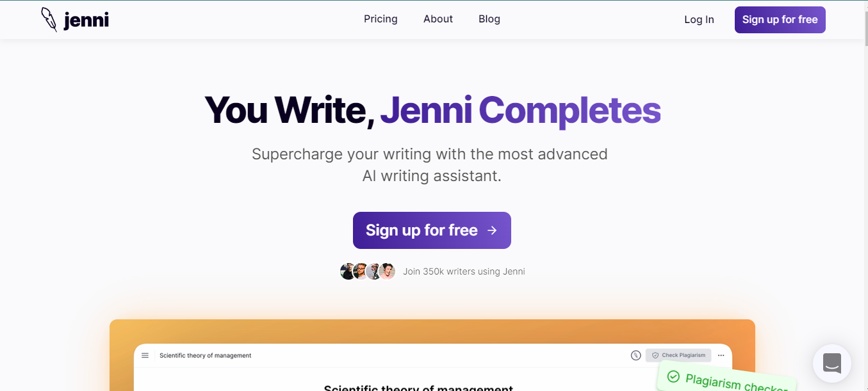Open the Pricing page

tap(381, 19)
